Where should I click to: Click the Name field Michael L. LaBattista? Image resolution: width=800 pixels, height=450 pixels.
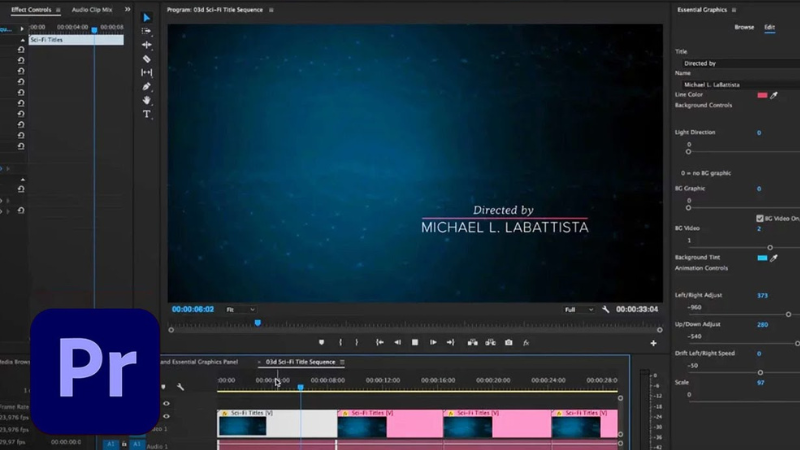pyautogui.click(x=741, y=85)
